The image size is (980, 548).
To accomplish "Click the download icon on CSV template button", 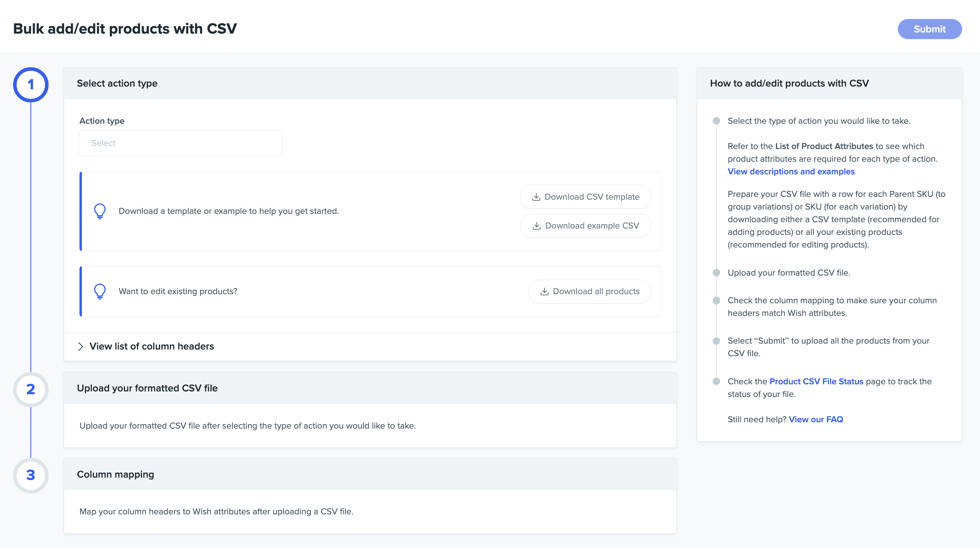I will pyautogui.click(x=536, y=197).
